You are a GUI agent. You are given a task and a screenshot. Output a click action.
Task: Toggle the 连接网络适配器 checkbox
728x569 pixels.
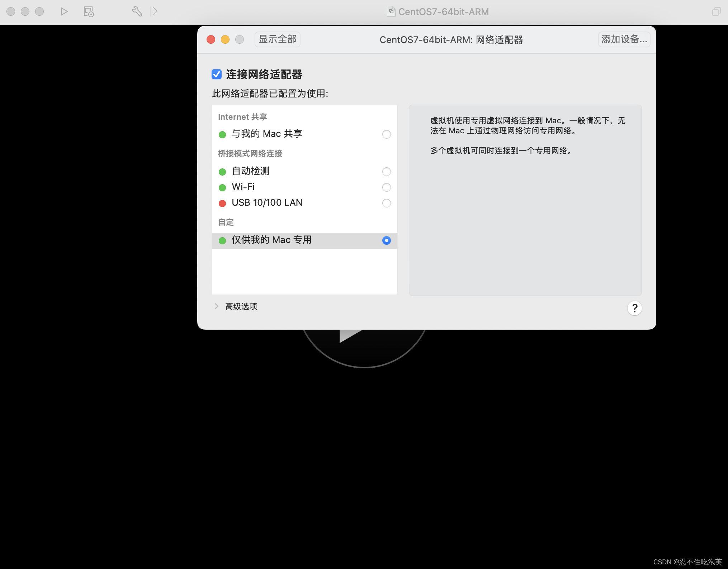[x=217, y=74]
